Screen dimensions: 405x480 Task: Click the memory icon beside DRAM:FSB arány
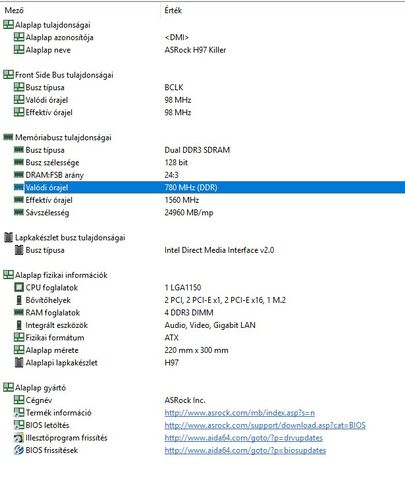[x=19, y=175]
